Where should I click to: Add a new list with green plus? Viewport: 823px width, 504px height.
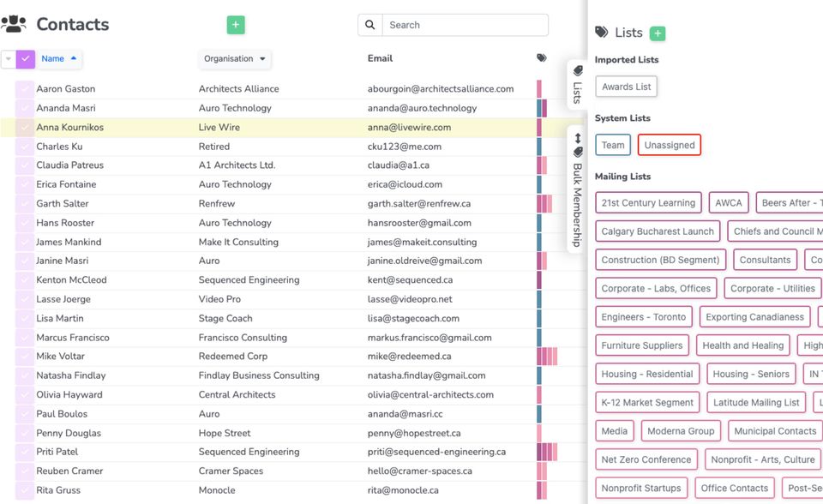(658, 33)
